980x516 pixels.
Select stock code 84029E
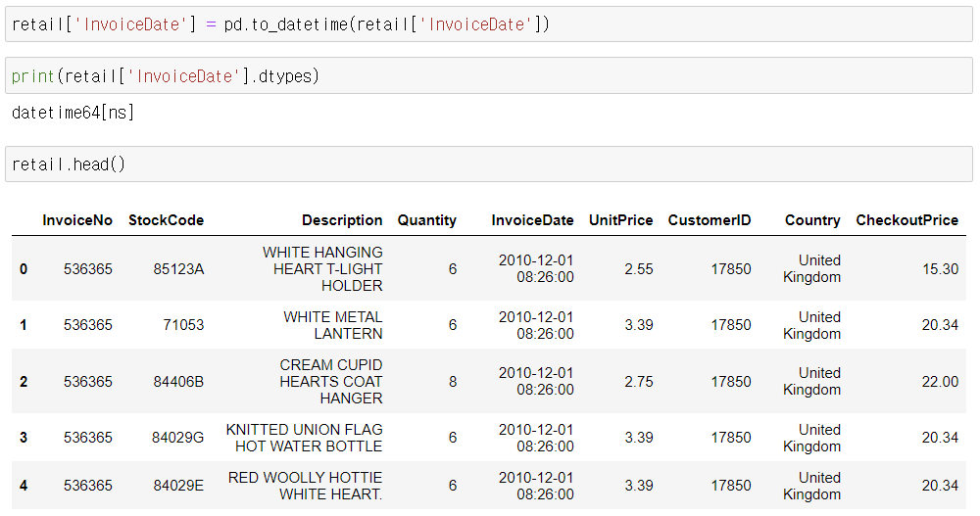[178, 486]
